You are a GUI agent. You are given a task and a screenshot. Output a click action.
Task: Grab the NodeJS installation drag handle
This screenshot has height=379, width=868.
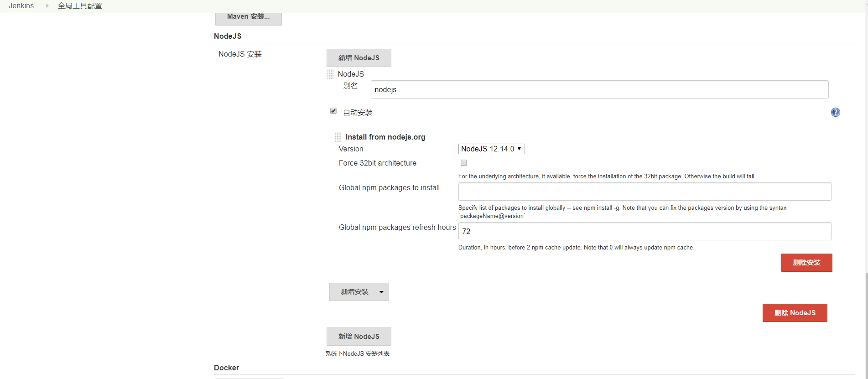tap(330, 74)
